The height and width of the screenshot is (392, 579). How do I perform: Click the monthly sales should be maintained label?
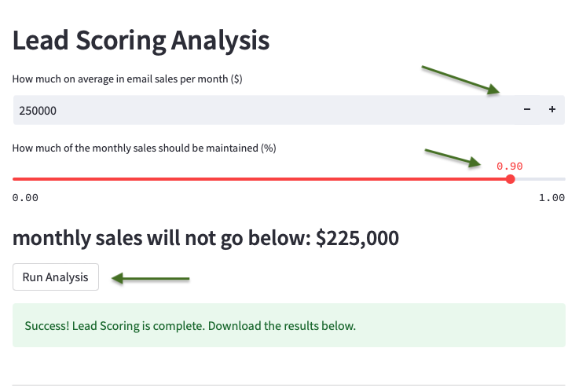(144, 148)
